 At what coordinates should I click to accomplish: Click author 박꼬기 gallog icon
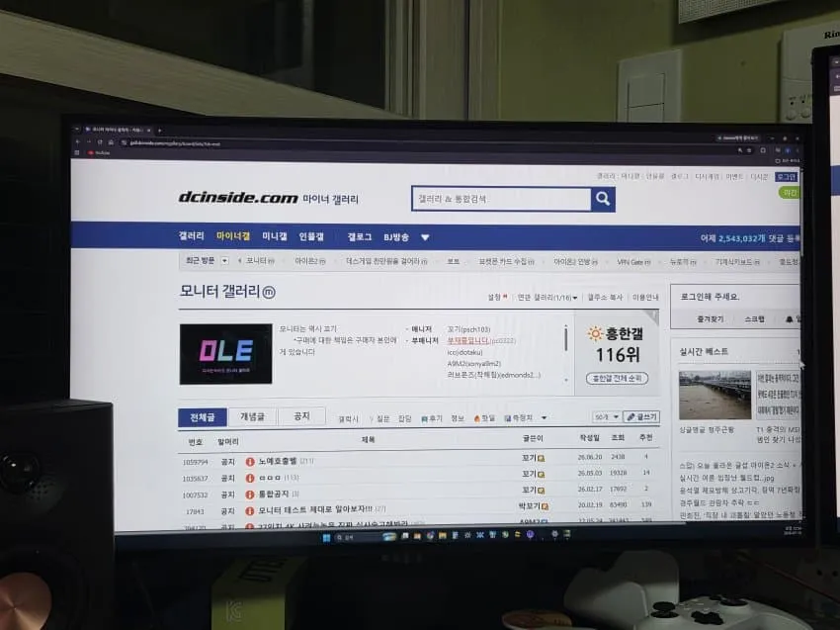pyautogui.click(x=545, y=506)
